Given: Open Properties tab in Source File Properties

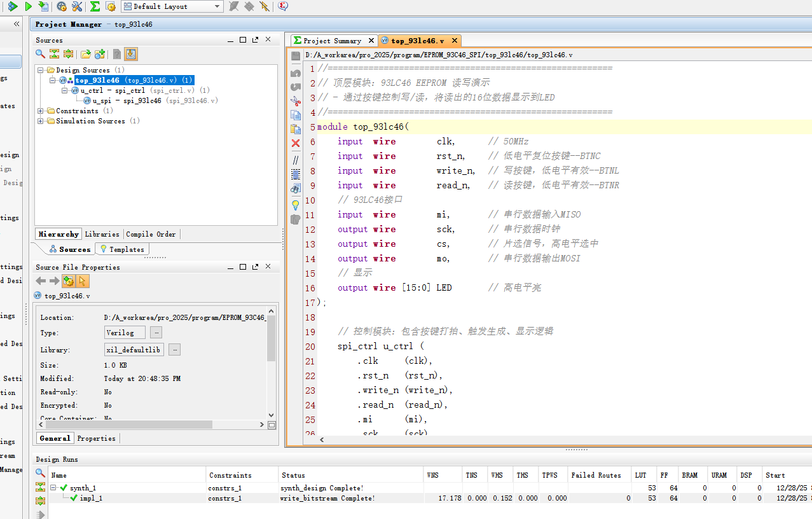Looking at the screenshot, I should click(x=97, y=438).
